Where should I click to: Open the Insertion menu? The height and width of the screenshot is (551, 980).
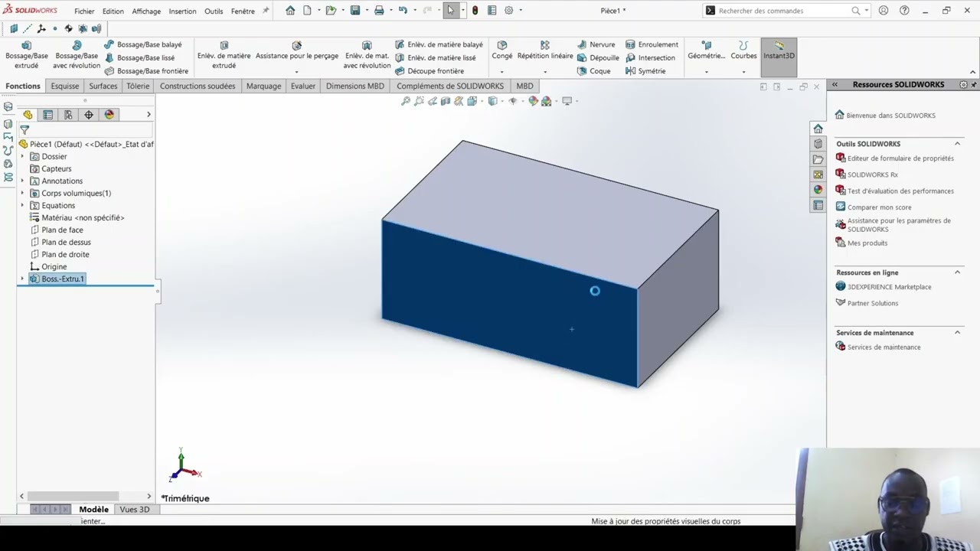(182, 11)
